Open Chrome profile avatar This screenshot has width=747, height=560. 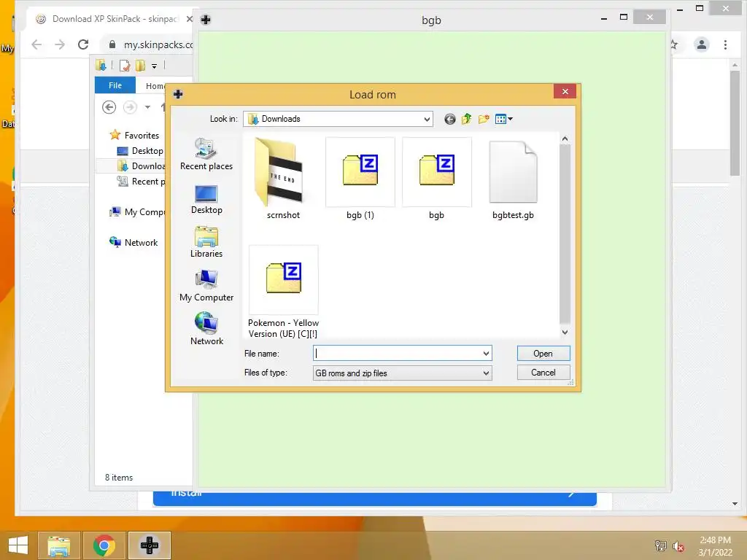tap(701, 44)
